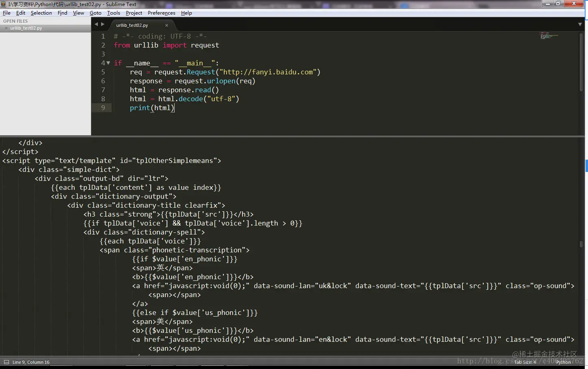Click the editor's vertical scrollbar
588x369 pixels.
(582, 62)
